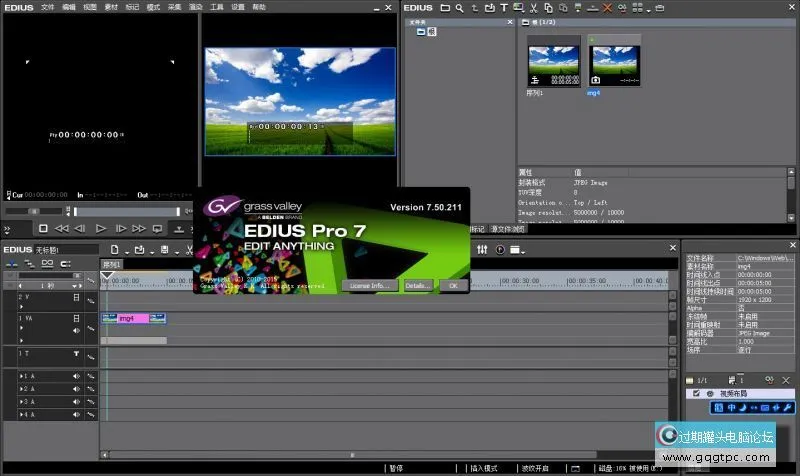Toggle the title track 1 T icon
This screenshot has width=800, height=476.
coord(75,354)
